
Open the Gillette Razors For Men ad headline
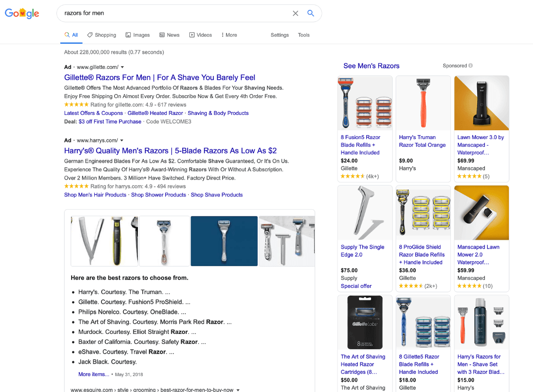159,78
